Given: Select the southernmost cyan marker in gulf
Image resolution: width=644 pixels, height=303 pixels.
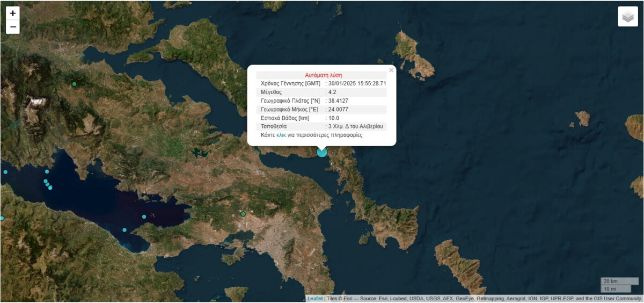Looking at the screenshot, I should click(x=125, y=230).
